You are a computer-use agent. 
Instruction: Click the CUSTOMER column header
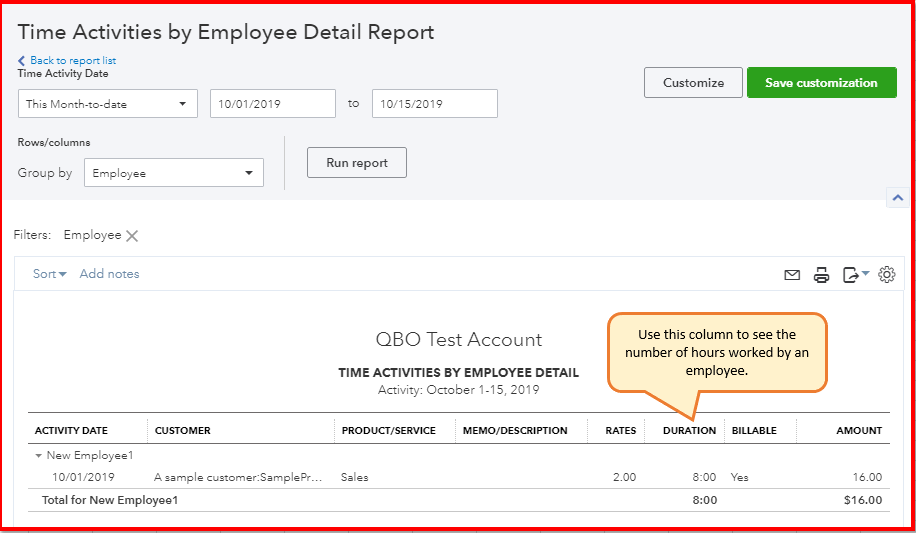(x=182, y=430)
